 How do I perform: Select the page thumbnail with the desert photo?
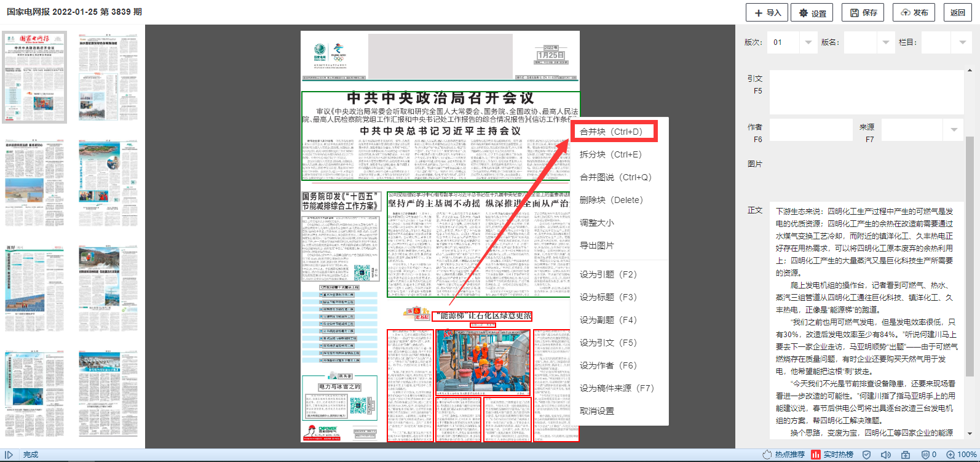34,184
